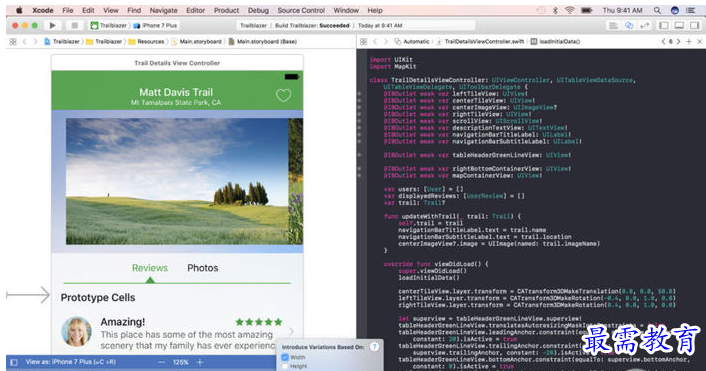
Task: Open the File menu
Action: [68, 10]
